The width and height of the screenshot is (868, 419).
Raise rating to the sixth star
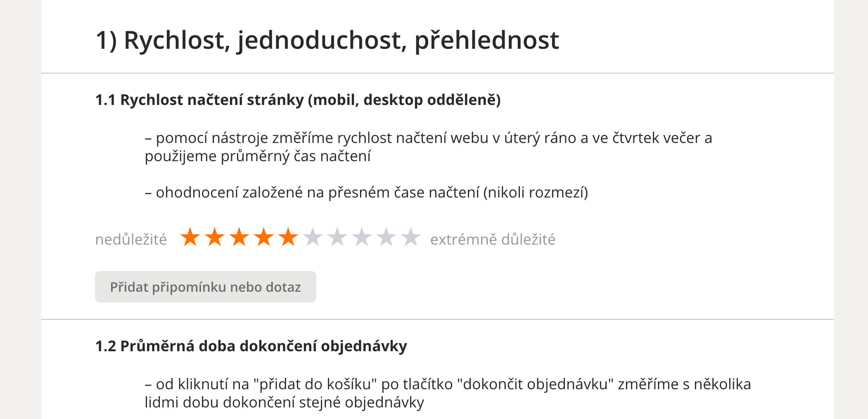pos(313,237)
